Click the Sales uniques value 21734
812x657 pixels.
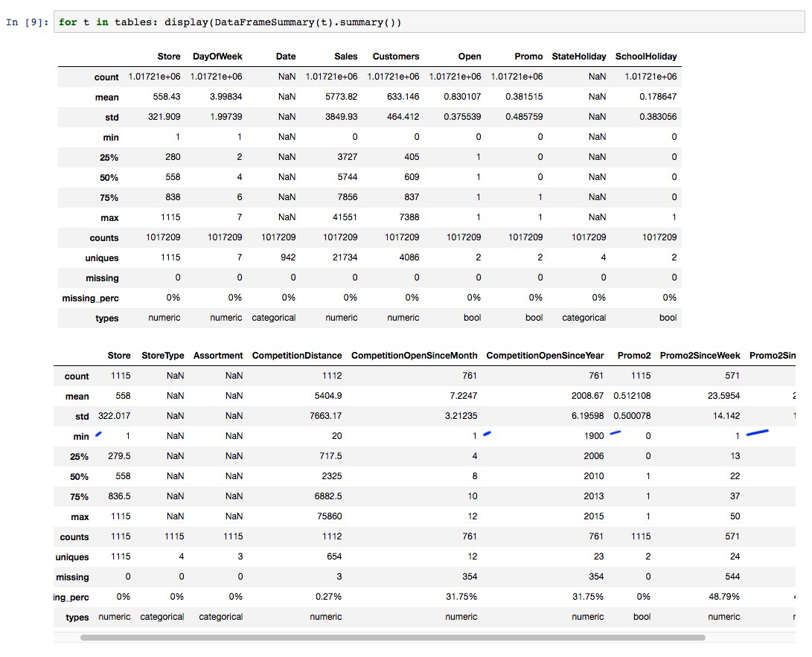344,257
